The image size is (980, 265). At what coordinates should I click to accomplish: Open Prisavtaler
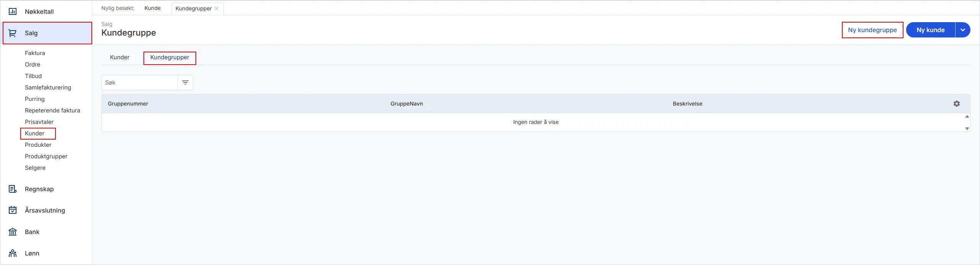point(39,122)
